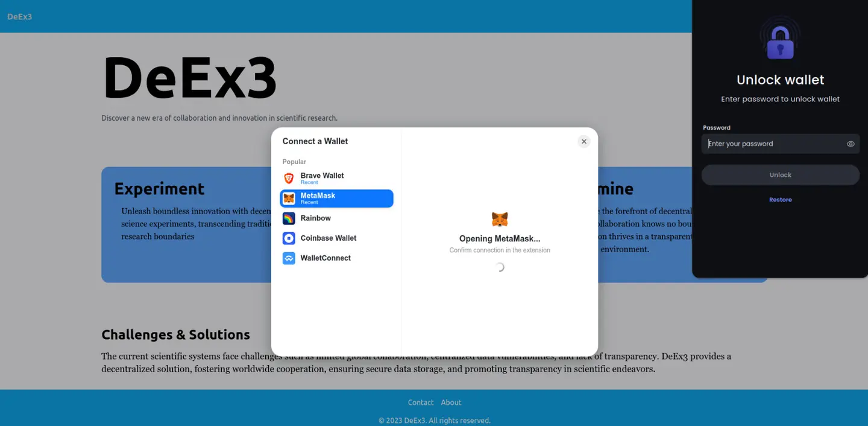Image resolution: width=868 pixels, height=426 pixels.
Task: Click the Restore link
Action: coord(780,200)
